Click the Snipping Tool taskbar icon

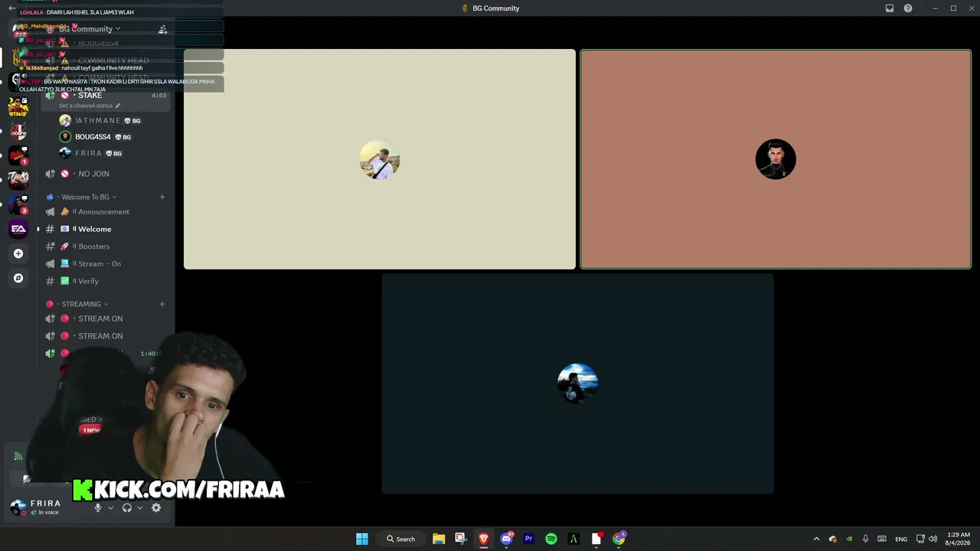pos(461,539)
